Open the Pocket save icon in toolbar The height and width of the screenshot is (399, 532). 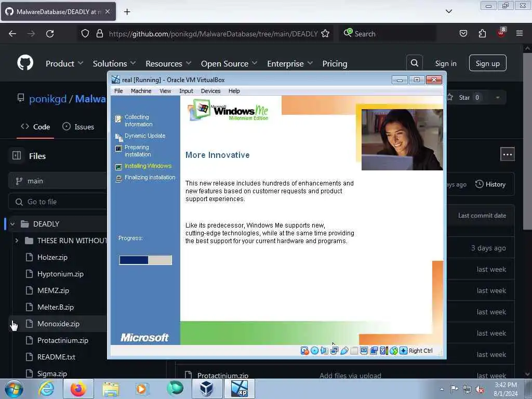(463, 34)
